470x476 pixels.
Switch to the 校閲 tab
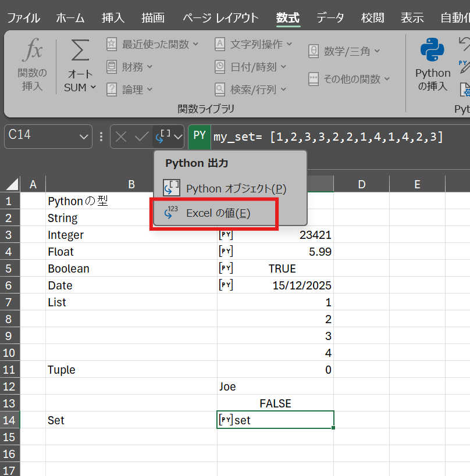click(372, 18)
